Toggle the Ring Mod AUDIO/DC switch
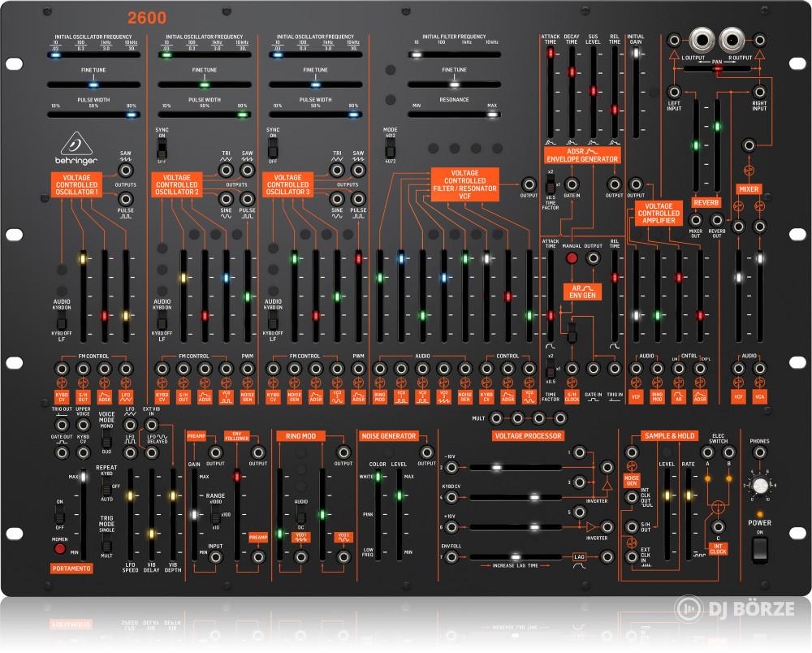The image size is (812, 653). 300,515
